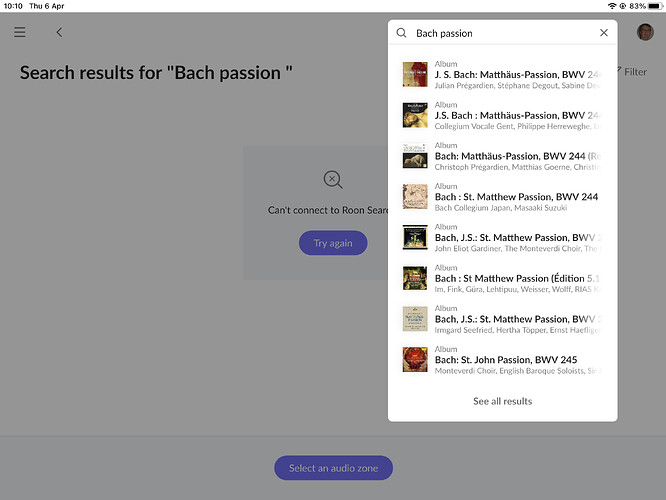Go back using the left arrow

[59, 33]
